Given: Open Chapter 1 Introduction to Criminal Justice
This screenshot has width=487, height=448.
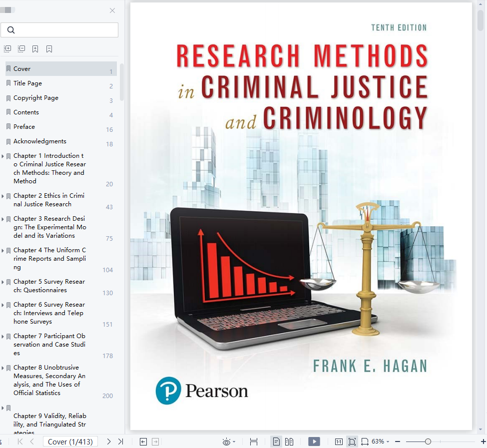Looking at the screenshot, I should coord(49,168).
